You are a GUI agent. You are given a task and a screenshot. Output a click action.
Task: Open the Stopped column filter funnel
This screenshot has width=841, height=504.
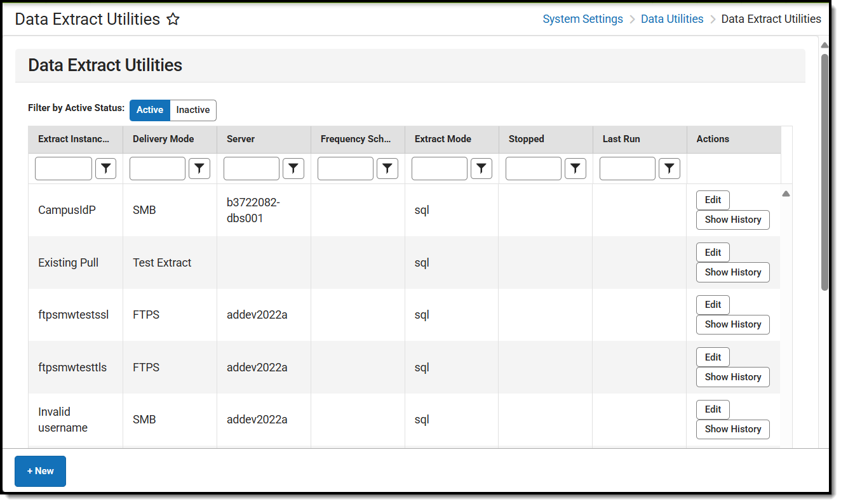[575, 168]
